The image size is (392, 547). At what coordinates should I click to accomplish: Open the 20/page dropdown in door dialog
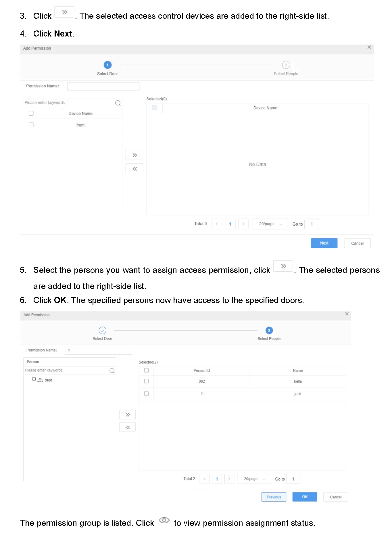[270, 224]
